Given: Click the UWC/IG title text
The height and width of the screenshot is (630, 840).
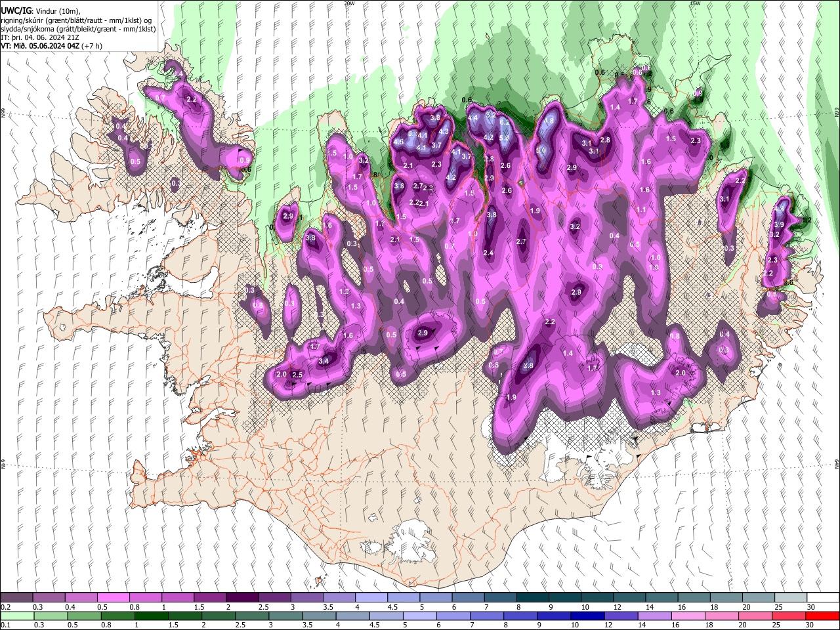Looking at the screenshot, I should (x=15, y=11).
